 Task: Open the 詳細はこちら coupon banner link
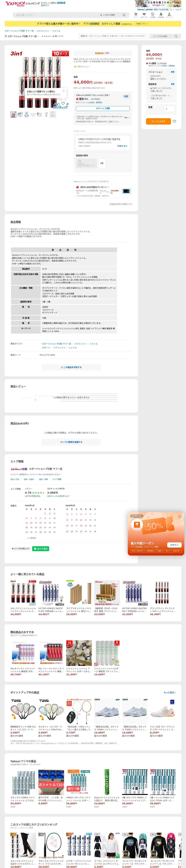(x=142, y=24)
